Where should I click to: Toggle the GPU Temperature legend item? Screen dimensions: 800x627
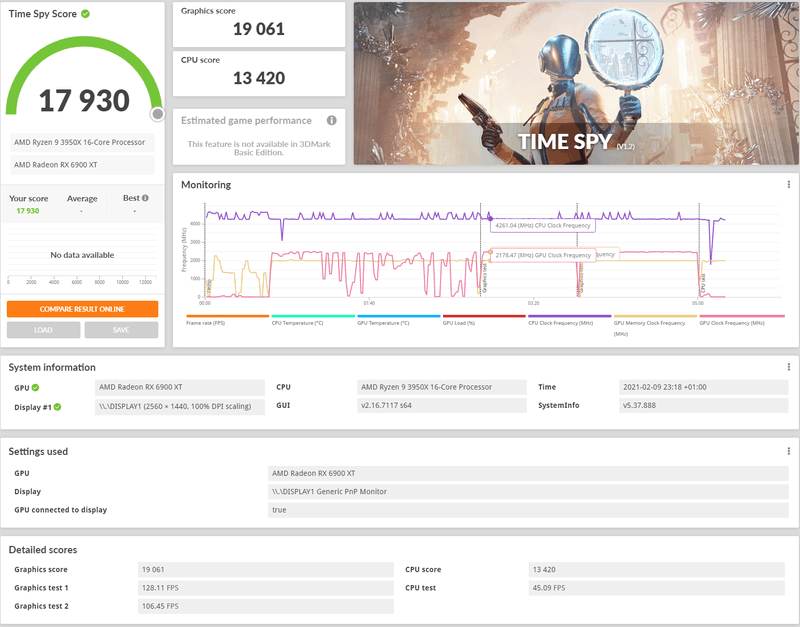coord(398,320)
